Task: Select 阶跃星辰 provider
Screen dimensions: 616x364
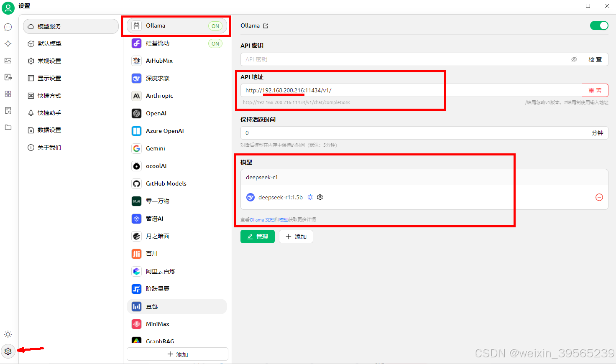Action: (176, 289)
